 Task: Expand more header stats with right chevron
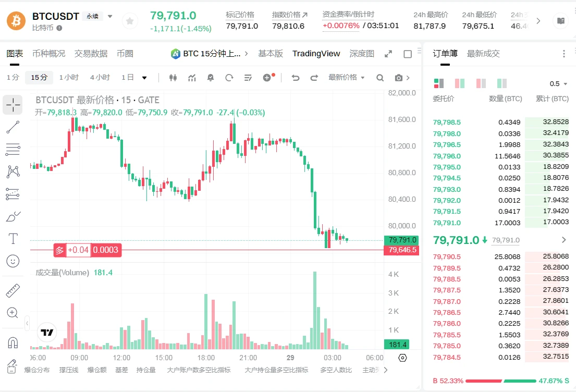[538, 21]
